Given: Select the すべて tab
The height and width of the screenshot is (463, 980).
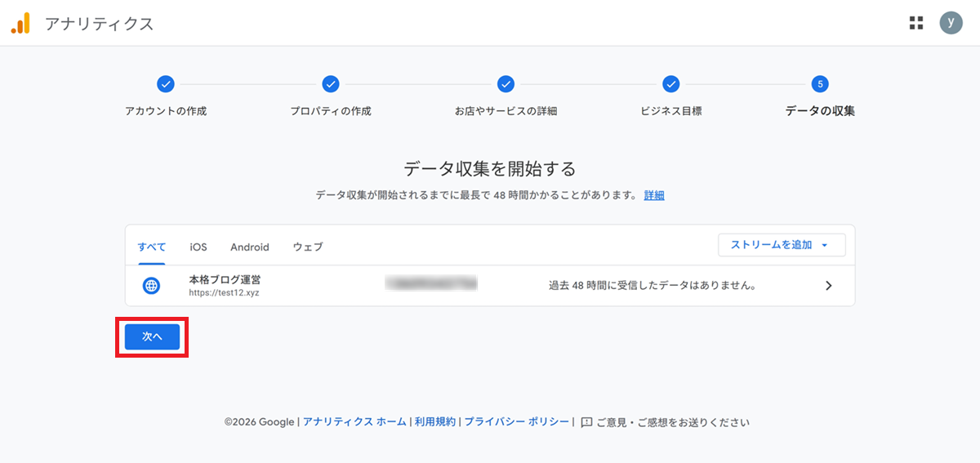Looking at the screenshot, I should 152,247.
